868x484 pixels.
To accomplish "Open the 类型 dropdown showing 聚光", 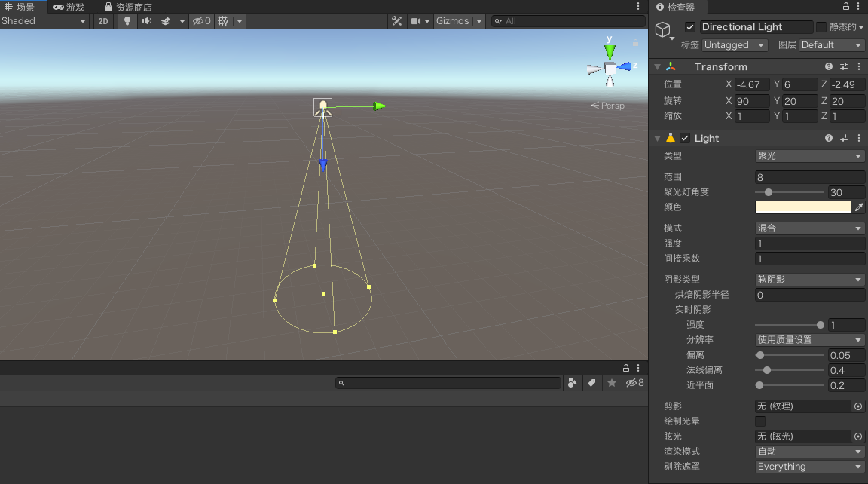I will 809,155.
